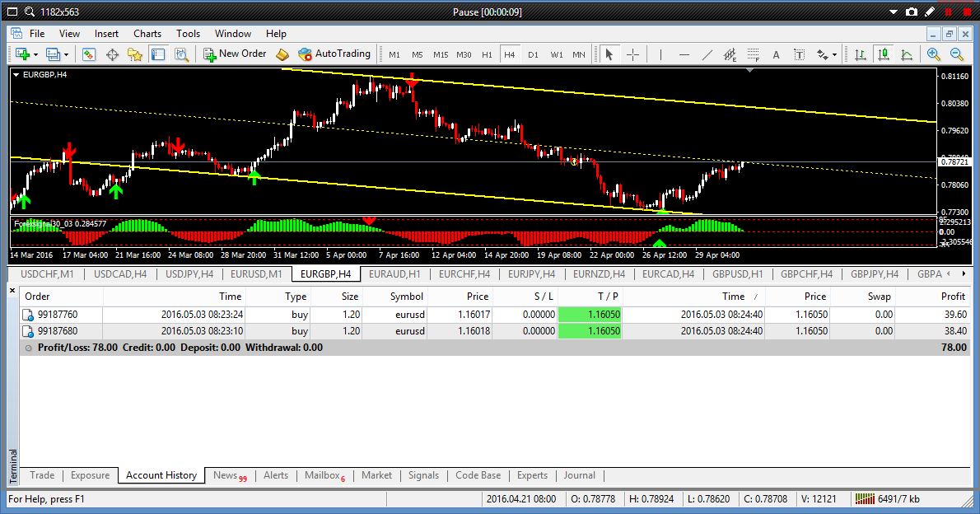Select the D1 timeframe

tap(533, 54)
